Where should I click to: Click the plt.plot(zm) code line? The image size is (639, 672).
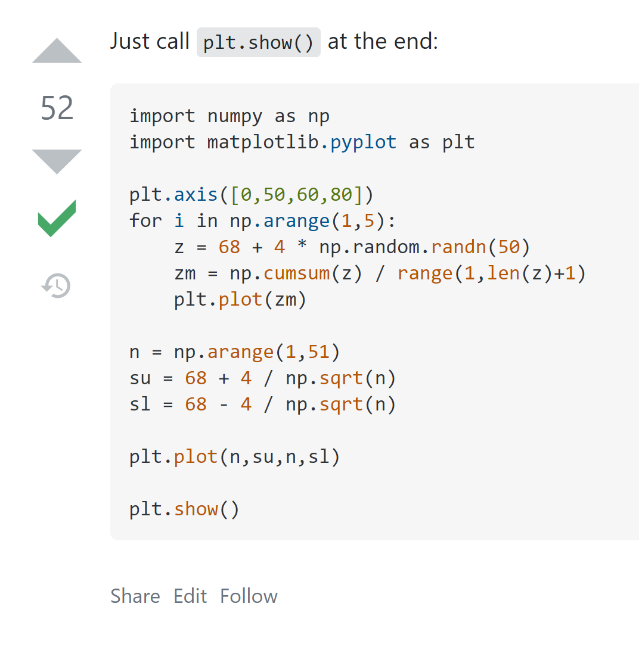click(x=240, y=300)
